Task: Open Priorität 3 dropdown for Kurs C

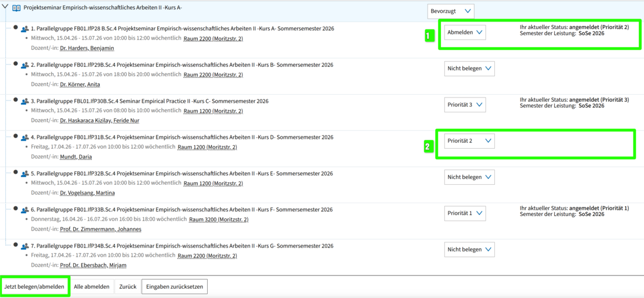Action: [465, 105]
